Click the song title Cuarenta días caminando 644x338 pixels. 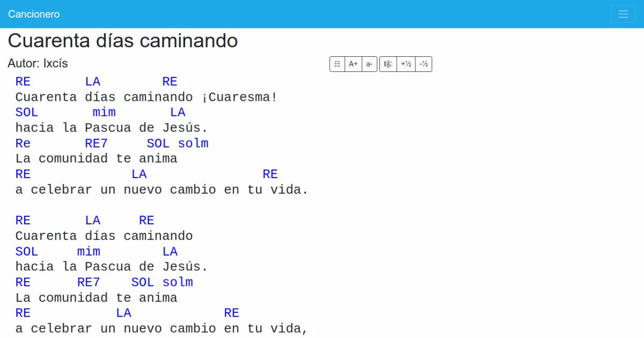click(123, 41)
